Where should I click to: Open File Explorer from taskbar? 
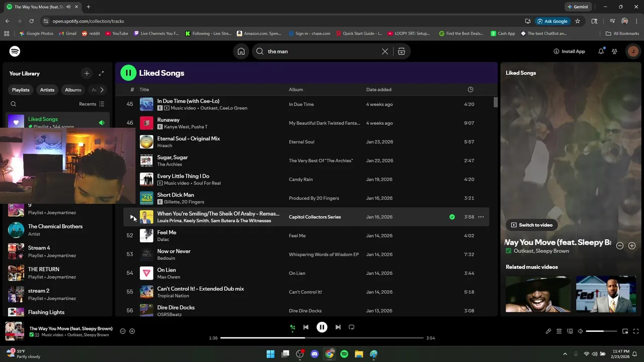(359, 354)
